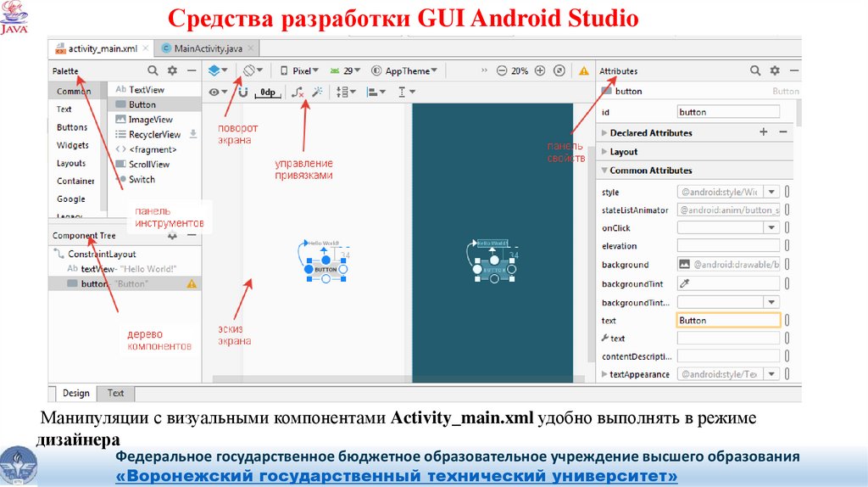Viewport: 868px width, 487px height.
Task: Pick ImageView from the palette
Action: [x=151, y=119]
